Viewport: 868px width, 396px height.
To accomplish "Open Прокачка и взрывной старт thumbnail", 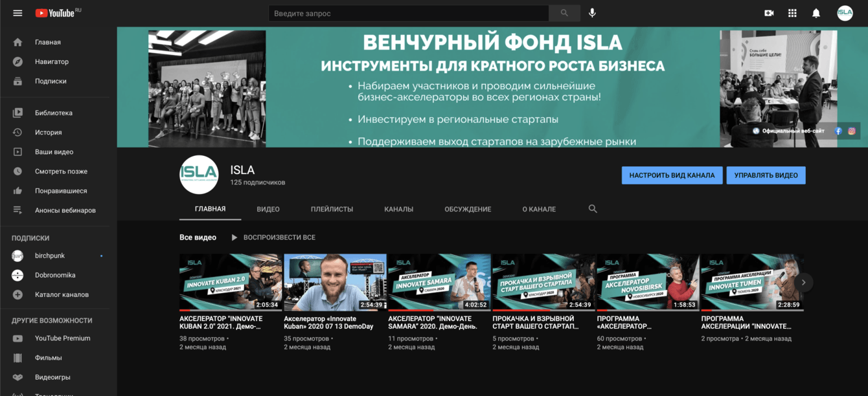I will point(543,282).
